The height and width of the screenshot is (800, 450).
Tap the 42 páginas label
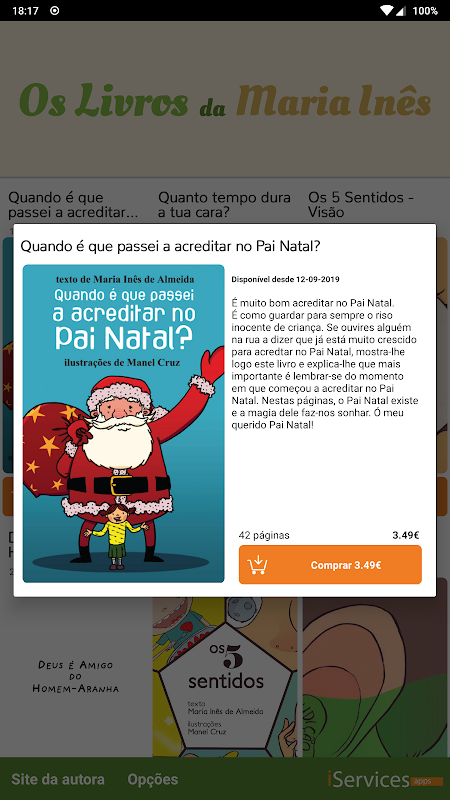[264, 535]
